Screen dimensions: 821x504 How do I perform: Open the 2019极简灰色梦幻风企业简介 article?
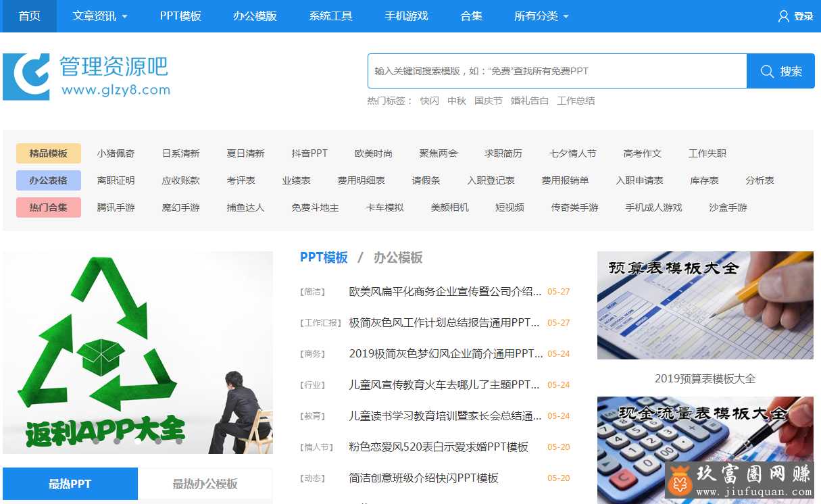446,354
